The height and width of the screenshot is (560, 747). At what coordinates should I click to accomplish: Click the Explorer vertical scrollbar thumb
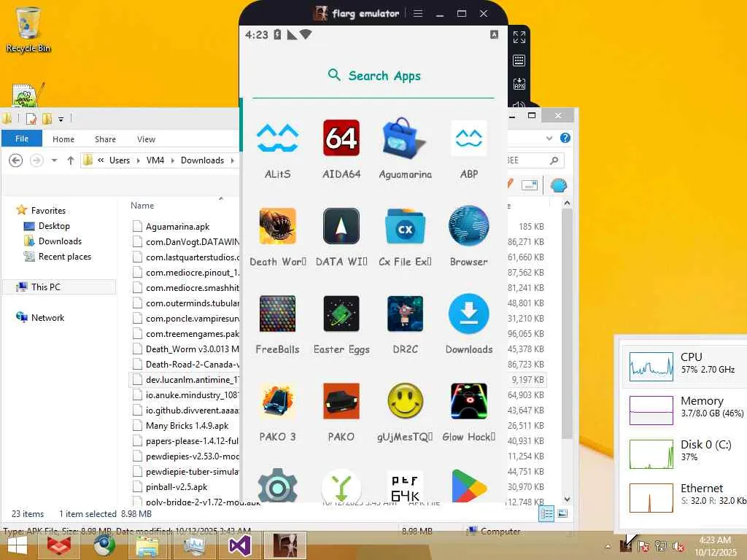pos(567,324)
